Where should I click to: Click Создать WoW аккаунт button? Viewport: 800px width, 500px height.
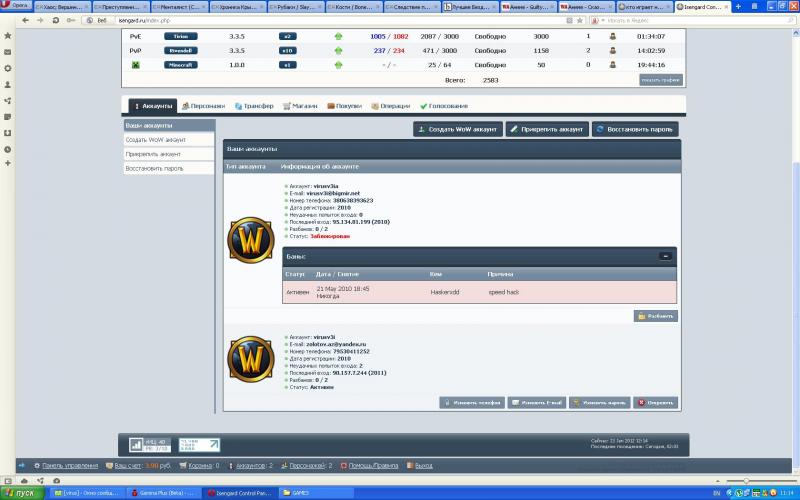click(458, 129)
